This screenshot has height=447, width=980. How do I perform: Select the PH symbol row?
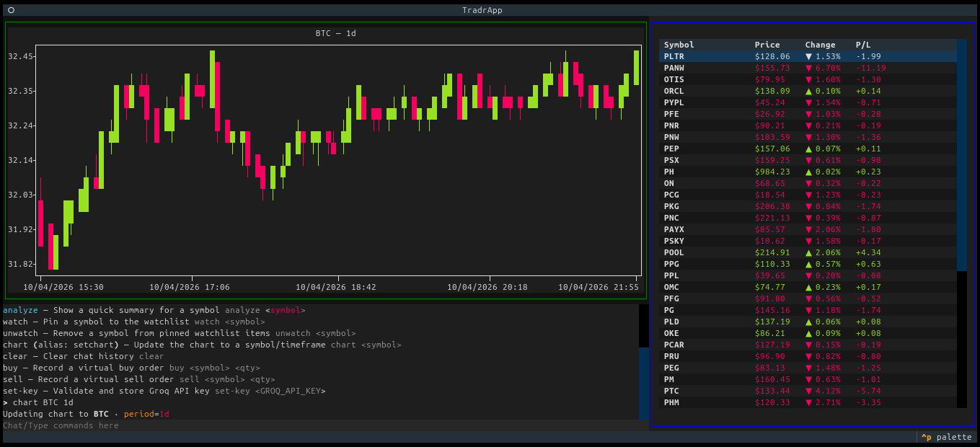[x=808, y=172]
